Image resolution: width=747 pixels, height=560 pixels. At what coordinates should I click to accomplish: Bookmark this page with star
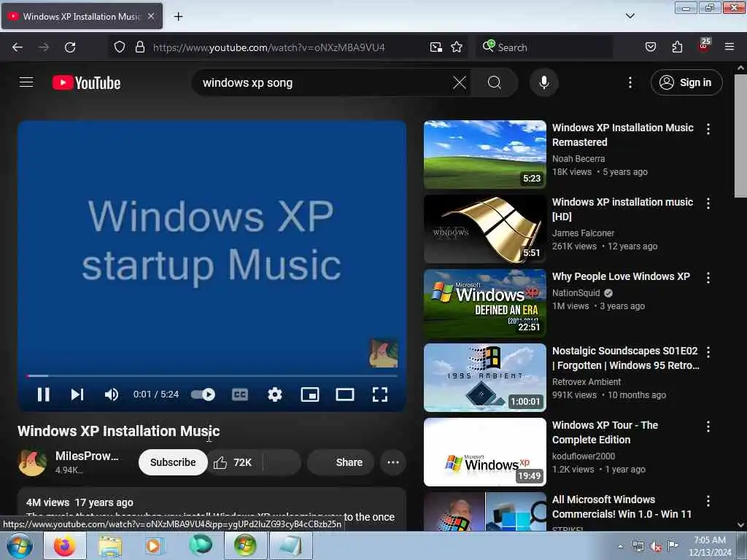tap(457, 47)
